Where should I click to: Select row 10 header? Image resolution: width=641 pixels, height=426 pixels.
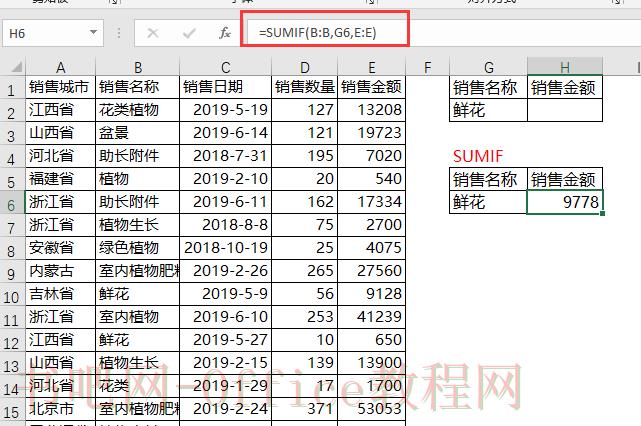(x=12, y=295)
